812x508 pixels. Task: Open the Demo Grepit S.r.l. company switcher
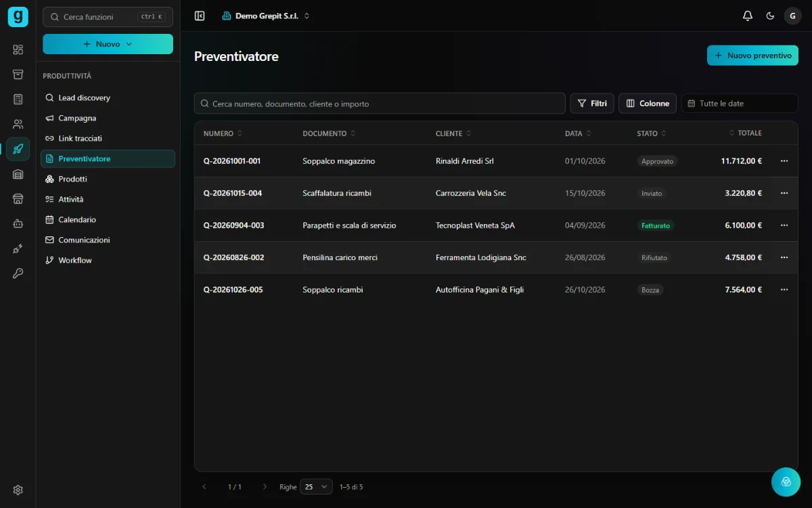(x=266, y=16)
